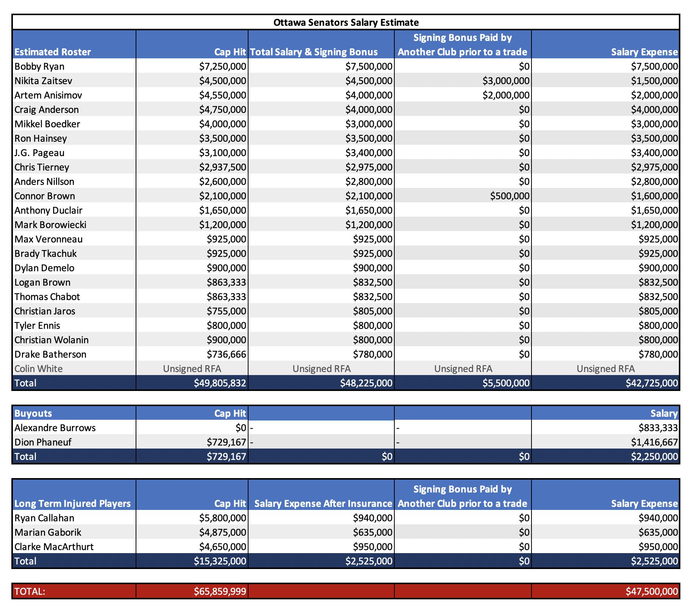
Task: Select the 'Drake Batherson' name cell
Action: tap(74, 354)
